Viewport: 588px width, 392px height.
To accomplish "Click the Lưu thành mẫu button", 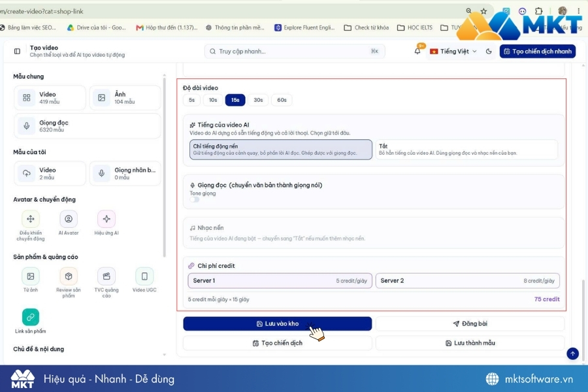I will [470, 343].
